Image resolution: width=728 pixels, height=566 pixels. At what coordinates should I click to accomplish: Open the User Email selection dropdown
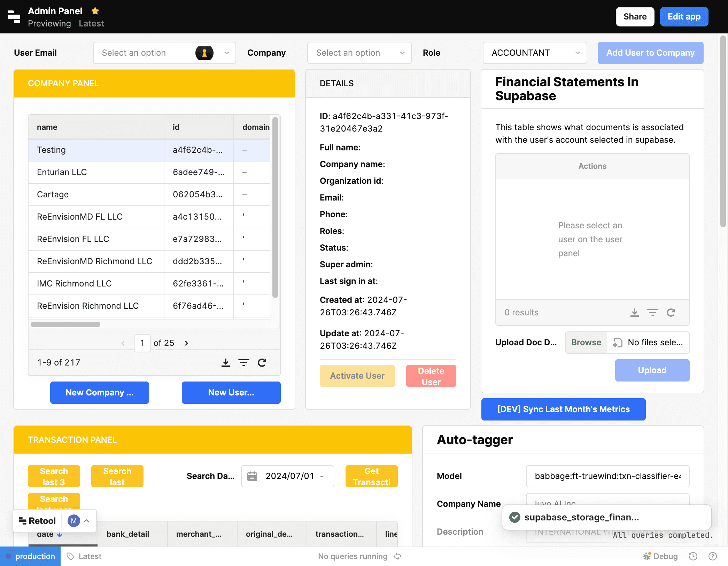(164, 53)
